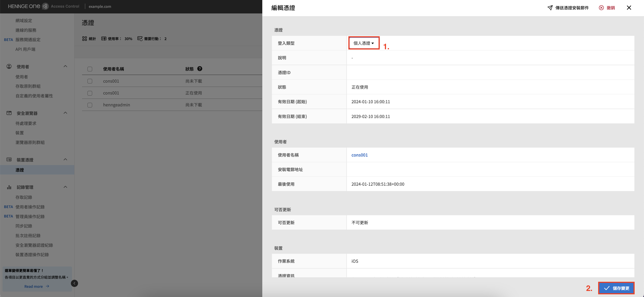Click the red 撤銷 circle-x icon
This screenshot has height=297, width=644.
click(601, 8)
